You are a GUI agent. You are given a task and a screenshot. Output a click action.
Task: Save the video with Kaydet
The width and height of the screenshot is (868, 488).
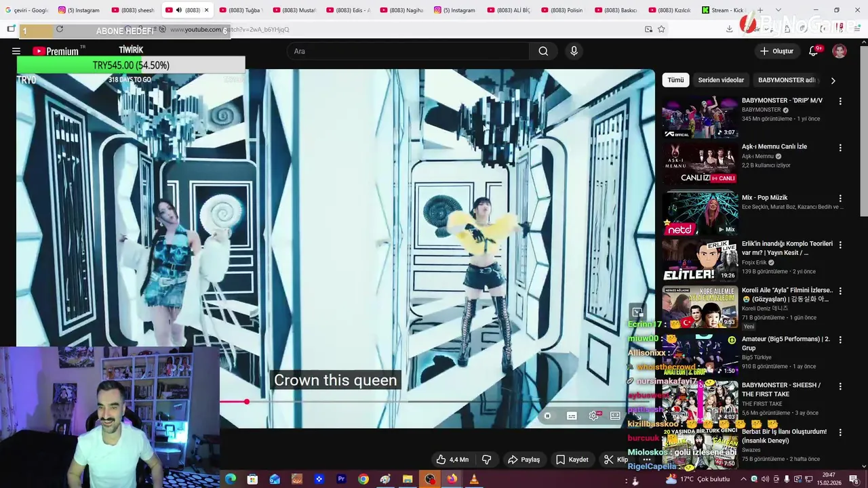572,460
